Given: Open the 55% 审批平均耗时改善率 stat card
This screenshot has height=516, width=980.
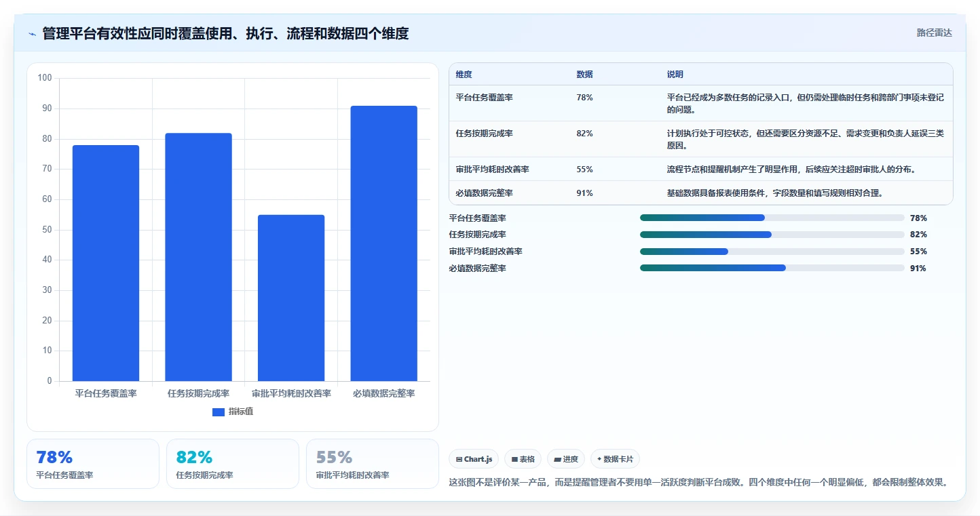Looking at the screenshot, I should click(x=373, y=464).
